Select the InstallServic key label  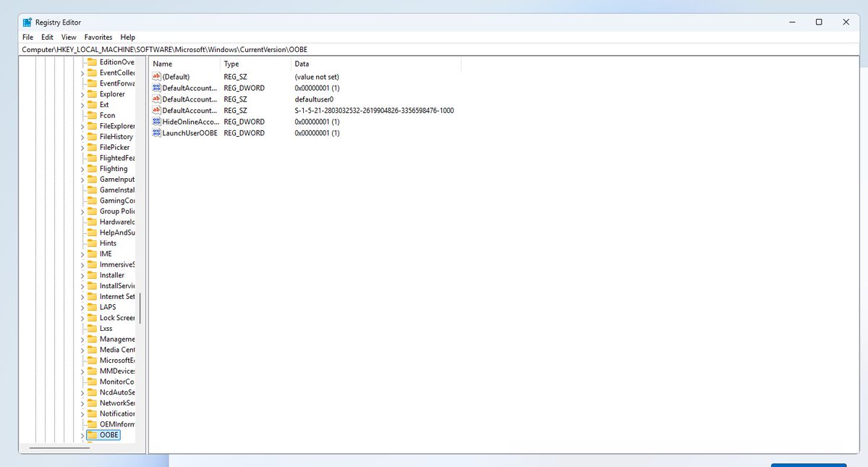tap(117, 286)
